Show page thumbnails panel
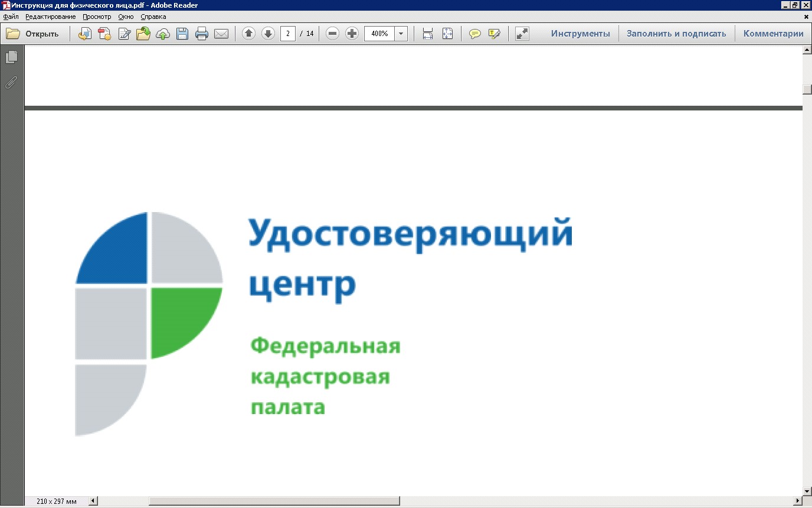Screen dimensions: 812x508 (x=11, y=57)
